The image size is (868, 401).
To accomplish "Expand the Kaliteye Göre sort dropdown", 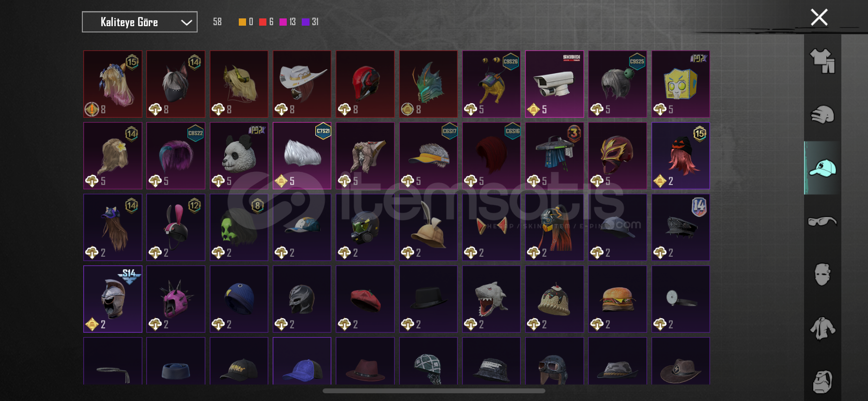I will 139,22.
